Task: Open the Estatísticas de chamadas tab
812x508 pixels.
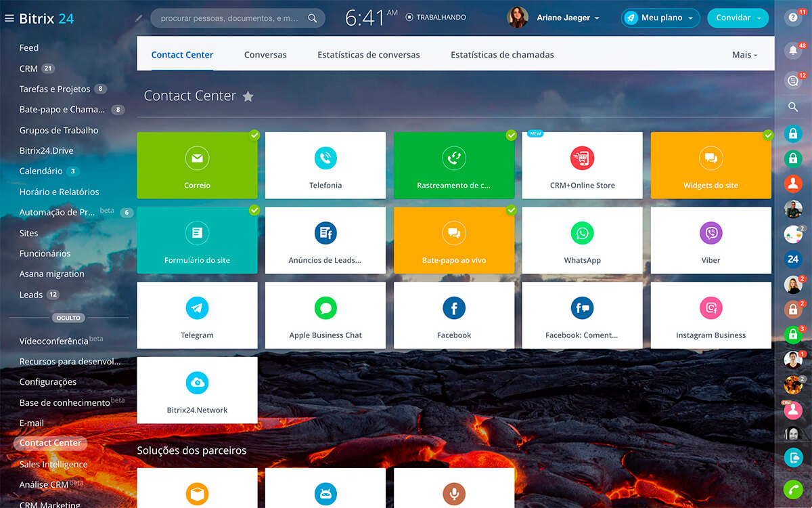Action: (x=502, y=55)
